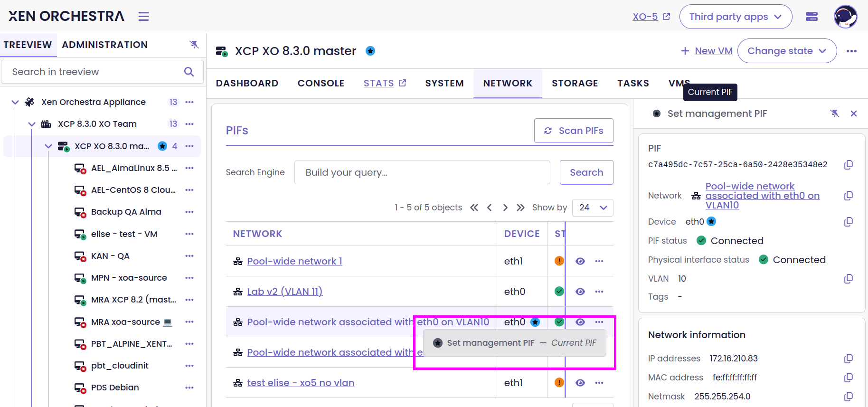View details of Pool-wide network 1 PIF
Screen dimensions: 868x407
pyautogui.click(x=580, y=261)
